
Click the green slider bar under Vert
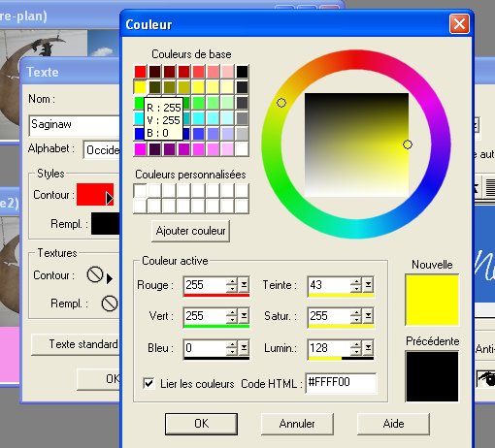216,326
